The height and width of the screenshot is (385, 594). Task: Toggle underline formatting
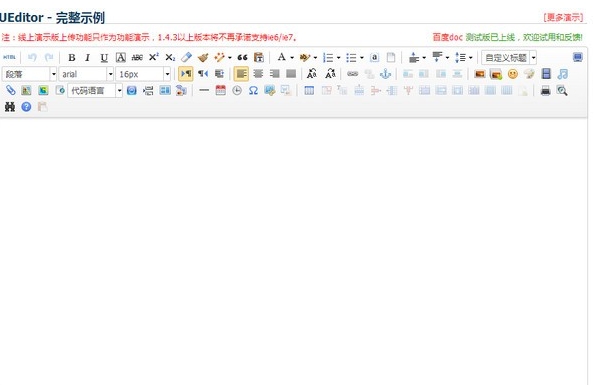[104, 58]
